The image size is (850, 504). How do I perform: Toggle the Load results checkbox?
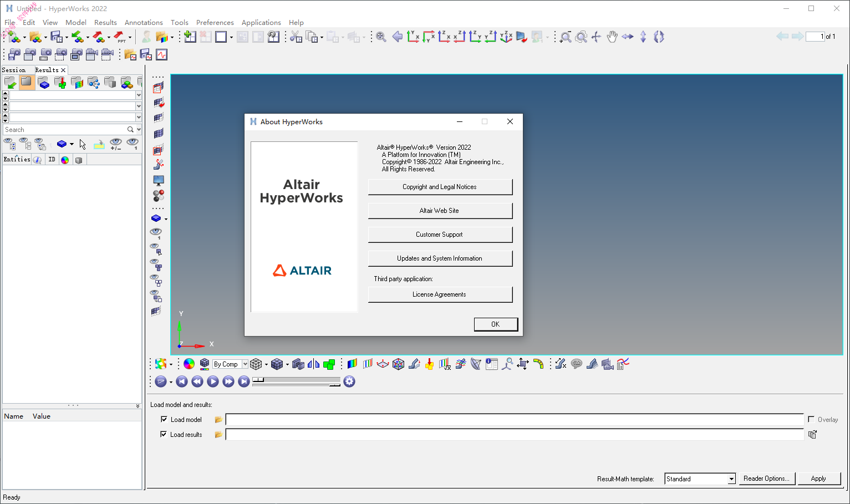[164, 434]
